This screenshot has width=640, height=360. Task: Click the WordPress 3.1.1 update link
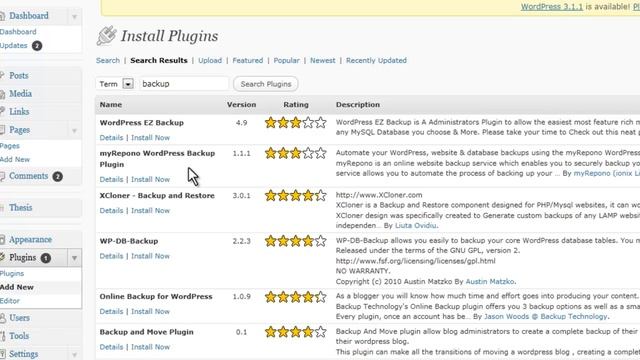point(552,7)
